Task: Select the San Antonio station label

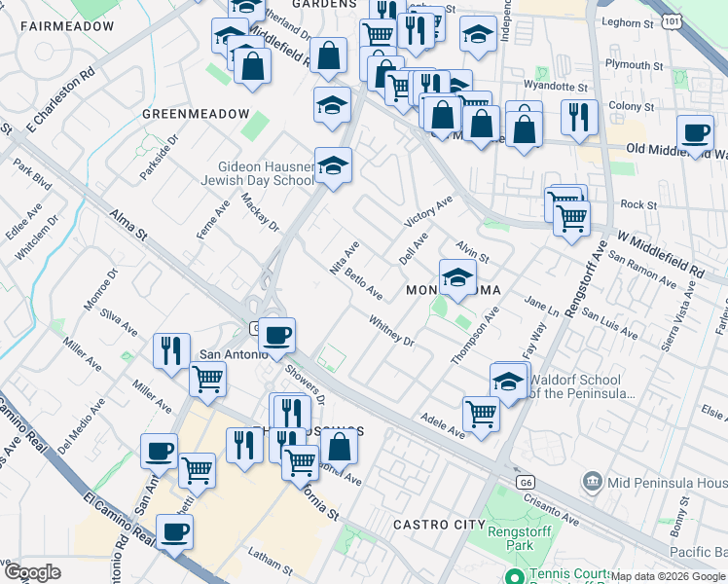Action: pyautogui.click(x=234, y=354)
